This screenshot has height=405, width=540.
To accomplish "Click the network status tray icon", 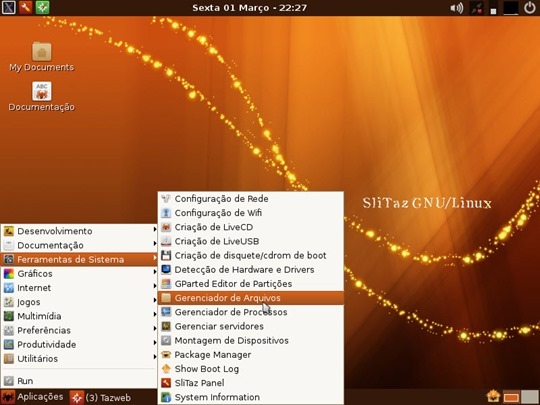I will click(477, 8).
